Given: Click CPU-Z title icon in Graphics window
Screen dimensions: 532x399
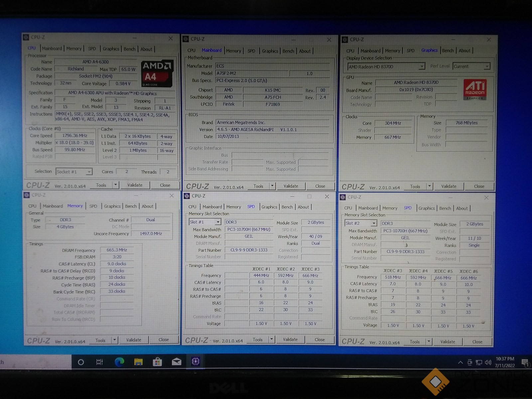Looking at the screenshot, I should pyautogui.click(x=345, y=40).
